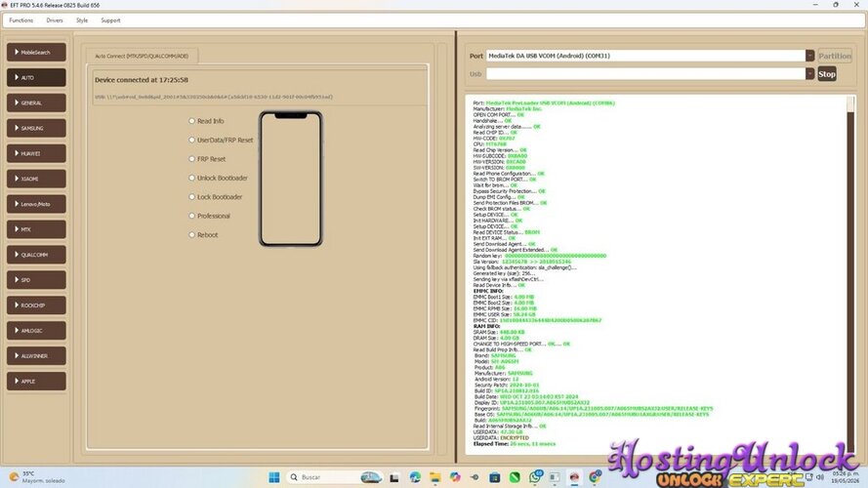868x488 pixels.
Task: Launch Microsoft Edge from taskbar
Action: click(415, 477)
